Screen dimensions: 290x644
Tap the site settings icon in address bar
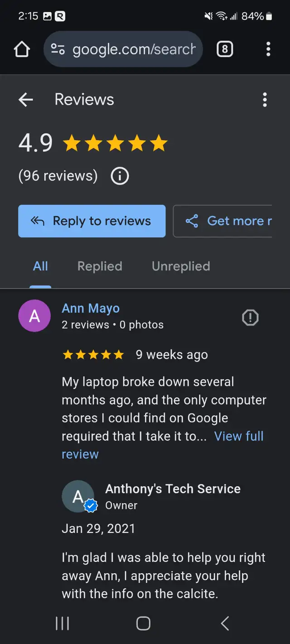point(58,49)
